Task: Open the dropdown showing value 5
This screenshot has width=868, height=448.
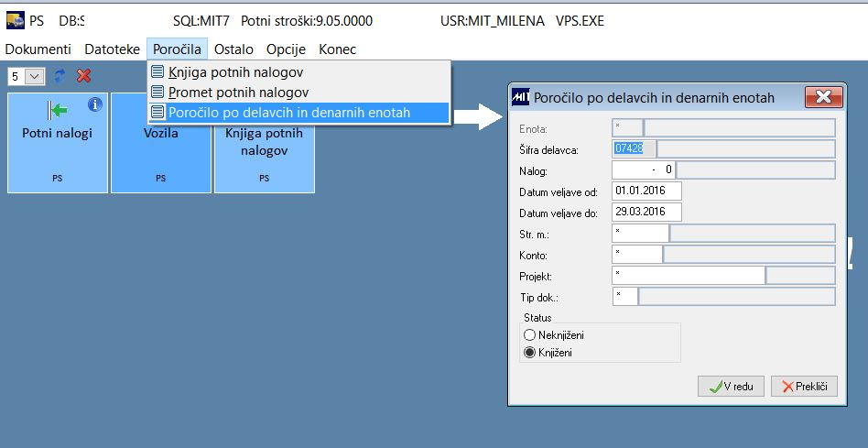Action: pyautogui.click(x=27, y=76)
